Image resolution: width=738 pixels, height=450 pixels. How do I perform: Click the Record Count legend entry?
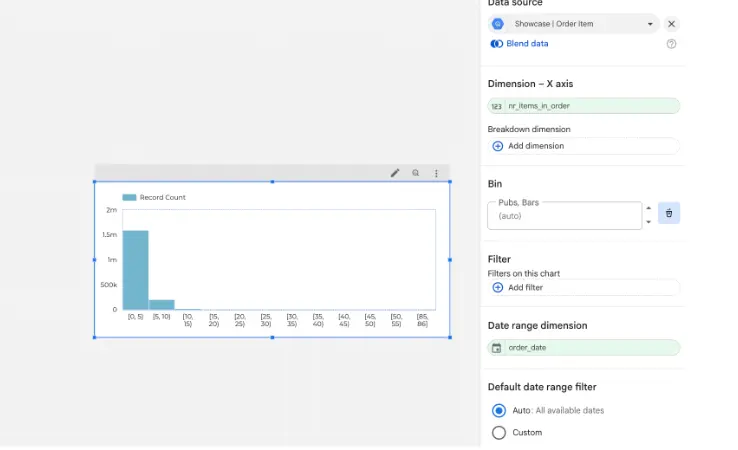[154, 197]
